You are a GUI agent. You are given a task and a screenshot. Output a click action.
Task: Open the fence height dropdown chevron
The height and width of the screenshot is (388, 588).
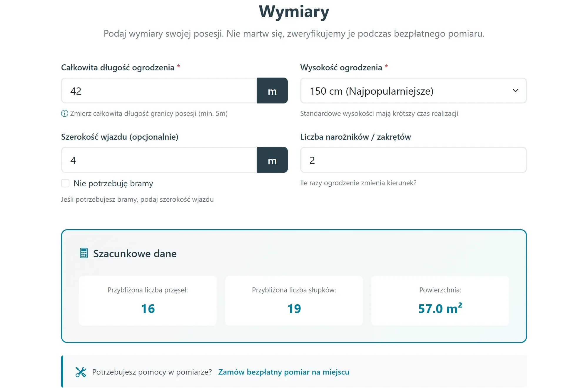[515, 91]
